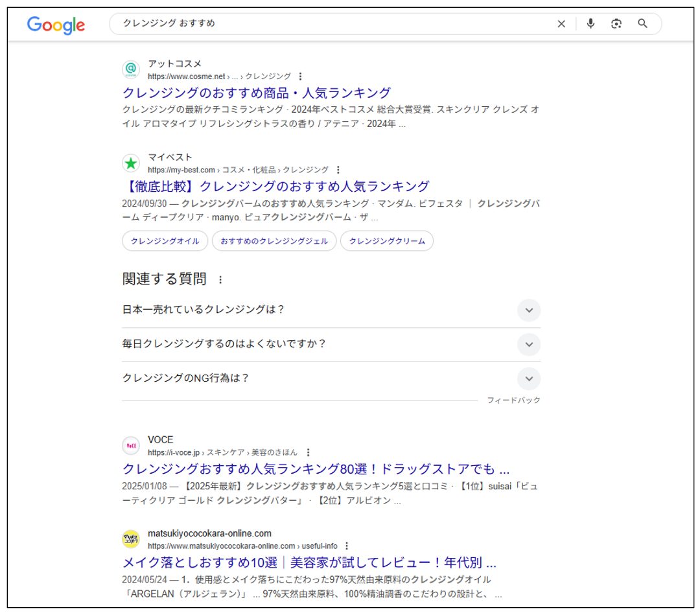Click the マイベスト site name
This screenshot has width=700, height=613.
tap(170, 157)
